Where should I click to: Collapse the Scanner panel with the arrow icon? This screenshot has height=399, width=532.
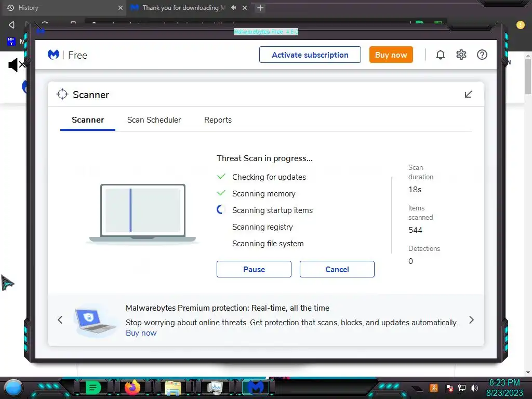pyautogui.click(x=468, y=95)
